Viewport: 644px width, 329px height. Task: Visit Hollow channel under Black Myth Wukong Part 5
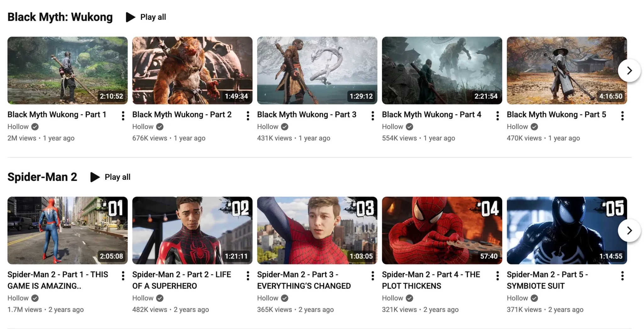point(517,127)
